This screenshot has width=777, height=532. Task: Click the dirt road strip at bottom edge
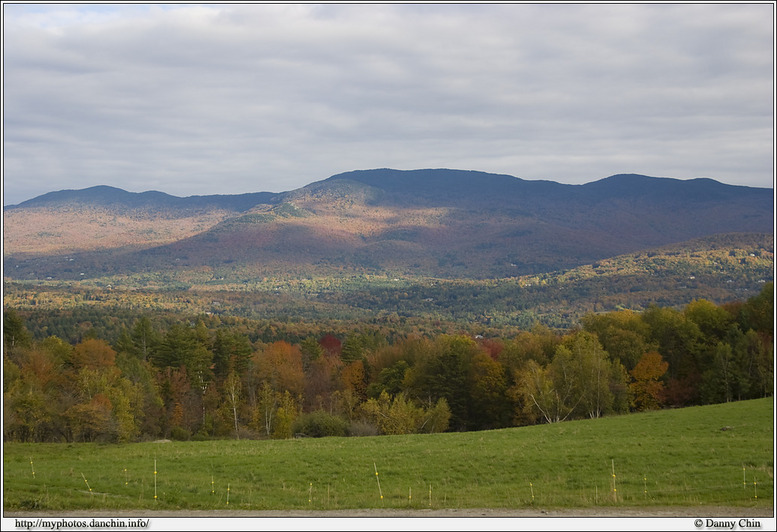coord(400,511)
